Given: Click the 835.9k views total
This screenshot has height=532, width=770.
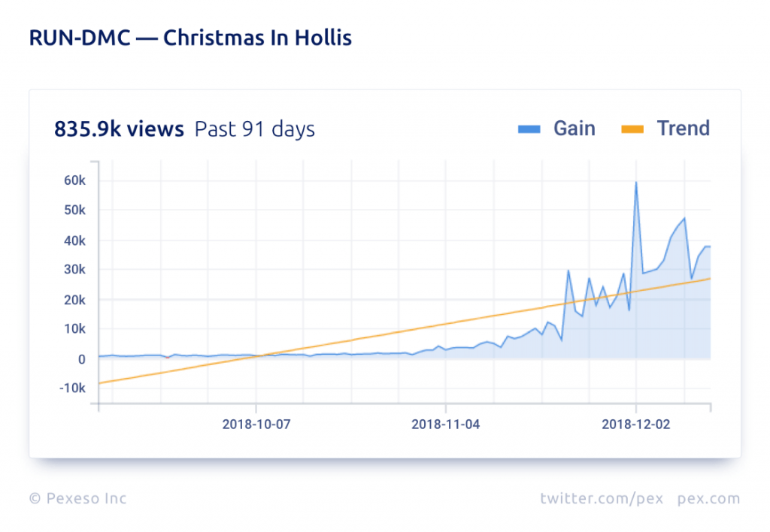Looking at the screenshot, I should point(119,129).
